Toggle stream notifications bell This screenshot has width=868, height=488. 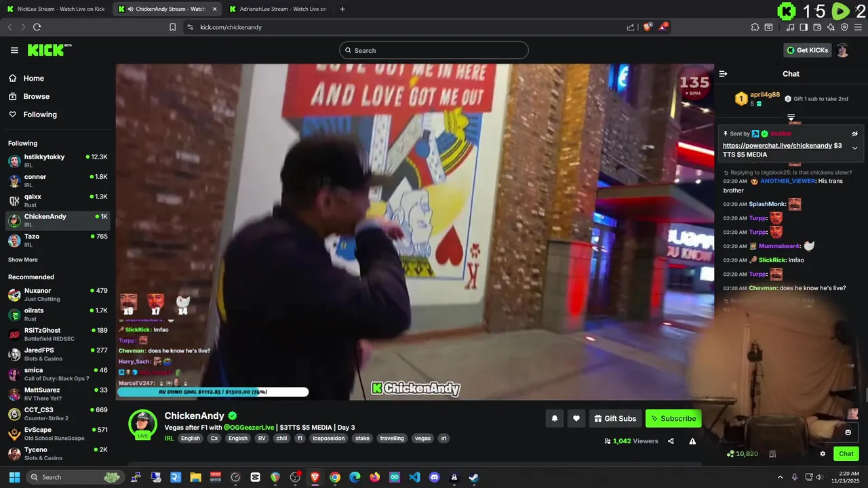[554, 419]
